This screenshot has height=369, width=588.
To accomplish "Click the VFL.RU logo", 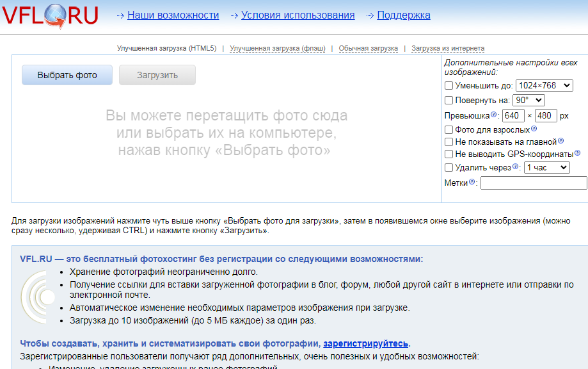I will pos(51,16).
